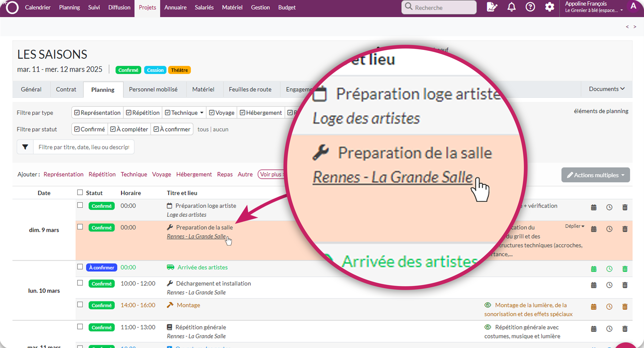
Task: Select checkbox for Arrivée des artistes row
Action: 80,267
